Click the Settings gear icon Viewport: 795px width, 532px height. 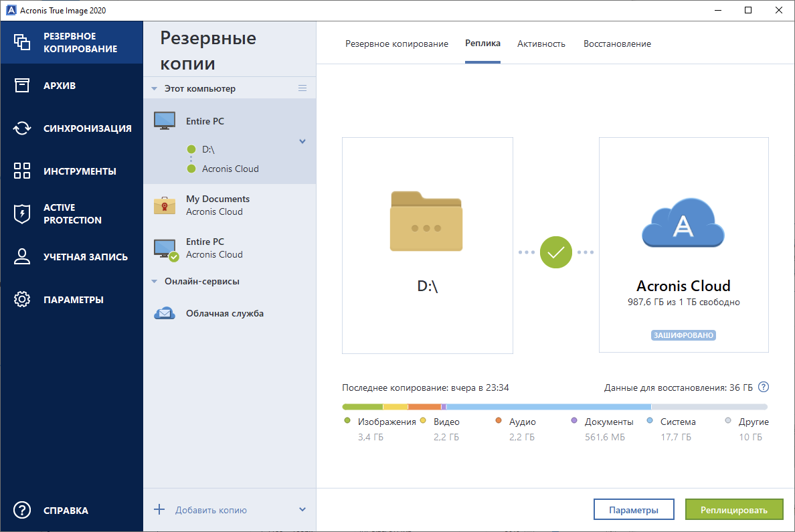point(22,299)
